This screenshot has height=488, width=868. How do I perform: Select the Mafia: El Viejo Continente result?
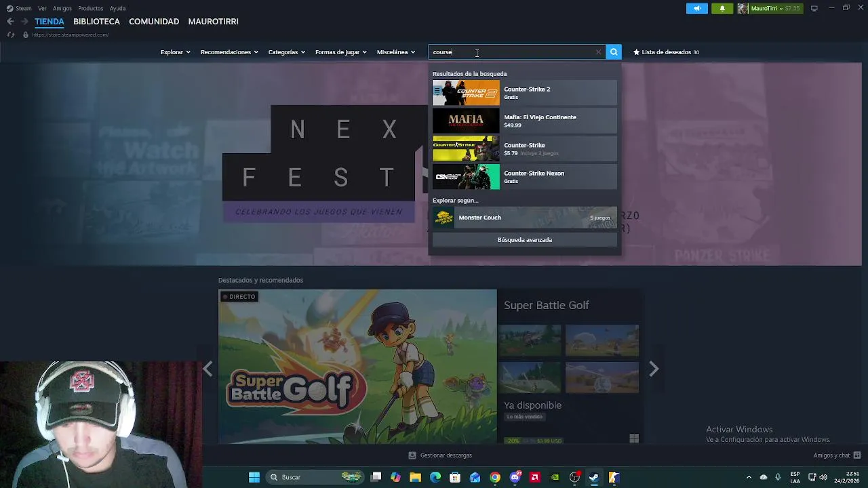tap(525, 121)
